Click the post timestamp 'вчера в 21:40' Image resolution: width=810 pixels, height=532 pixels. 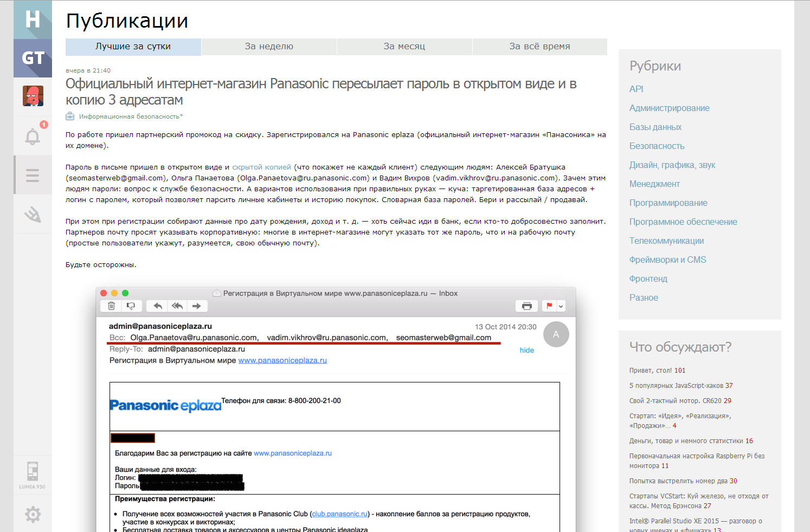coord(88,70)
